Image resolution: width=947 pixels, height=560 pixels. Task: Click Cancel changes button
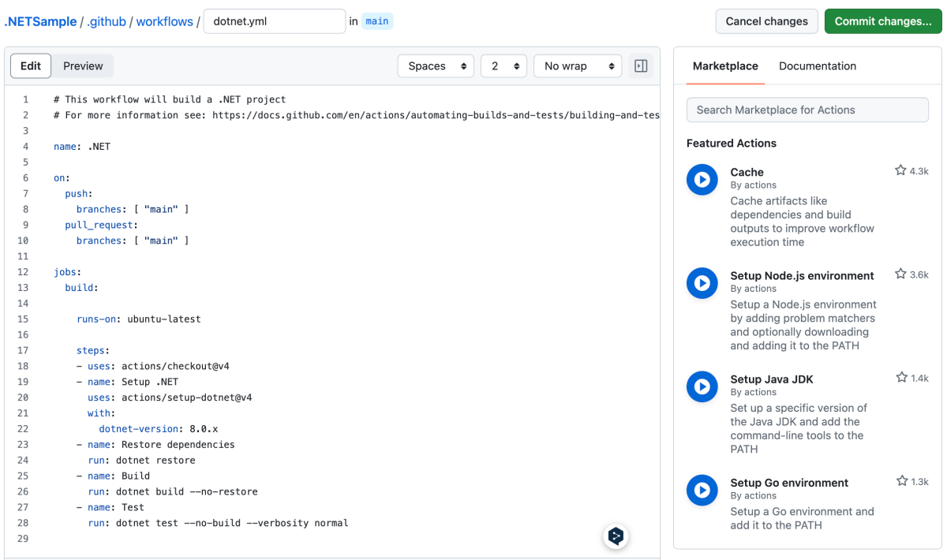pyautogui.click(x=767, y=21)
